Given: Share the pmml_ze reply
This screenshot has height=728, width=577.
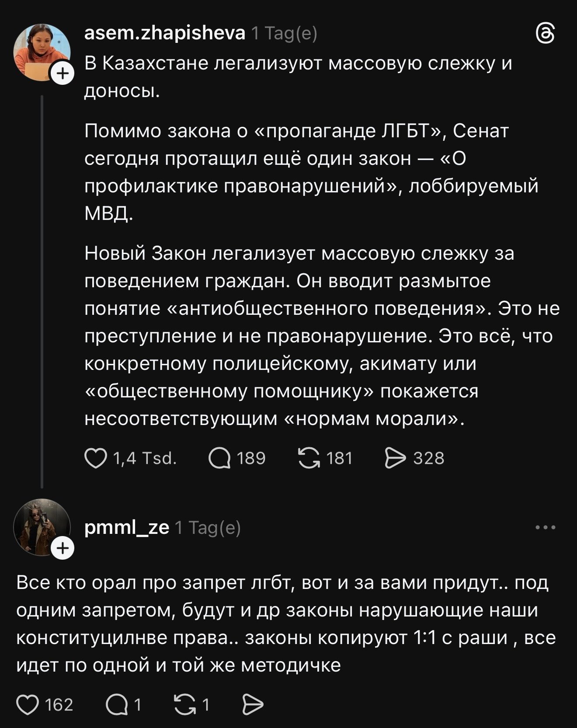Looking at the screenshot, I should (x=253, y=705).
